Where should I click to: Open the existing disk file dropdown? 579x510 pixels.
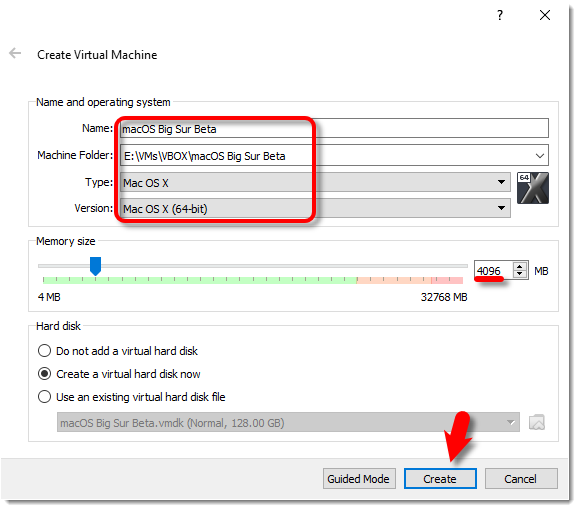coord(288,422)
